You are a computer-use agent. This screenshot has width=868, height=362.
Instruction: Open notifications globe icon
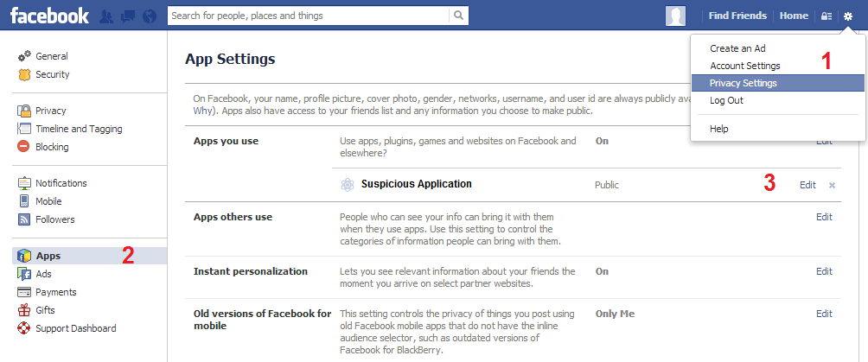(150, 16)
